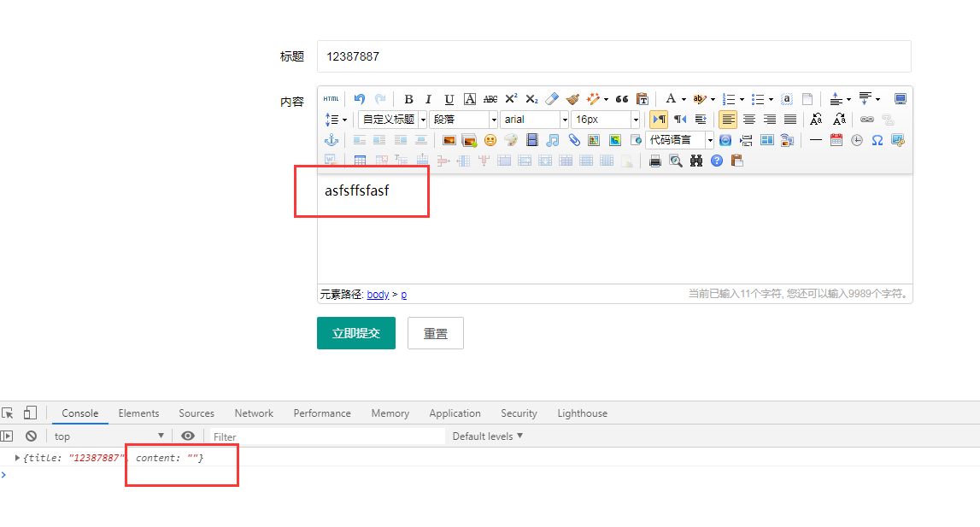Expand the logged object in console
The image size is (980, 527).
tap(17, 459)
